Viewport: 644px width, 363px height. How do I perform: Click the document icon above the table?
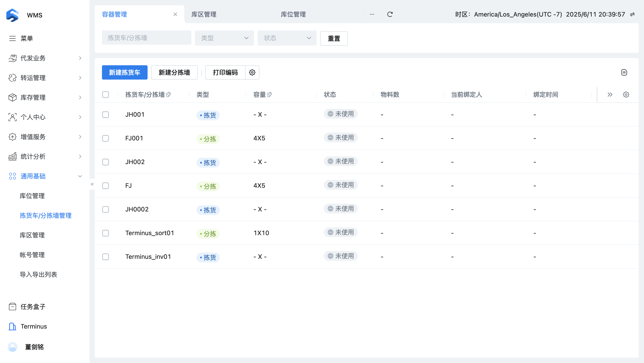624,72
